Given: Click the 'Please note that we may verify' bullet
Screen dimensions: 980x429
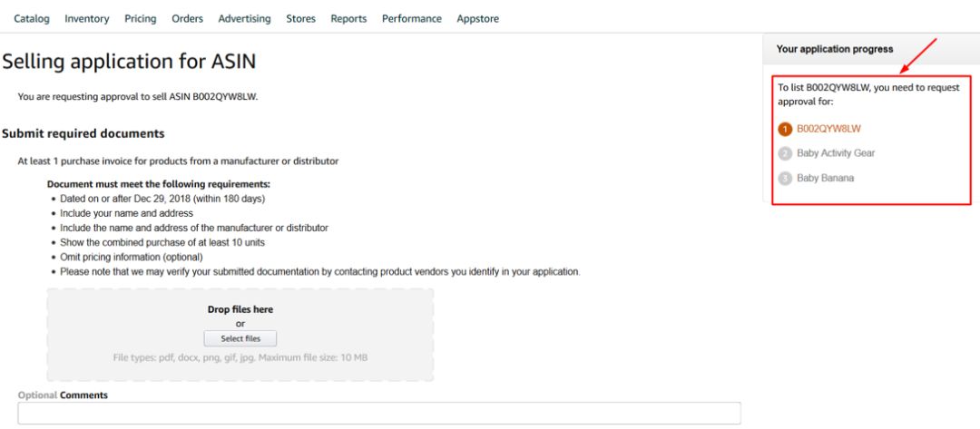Looking at the screenshot, I should [320, 272].
